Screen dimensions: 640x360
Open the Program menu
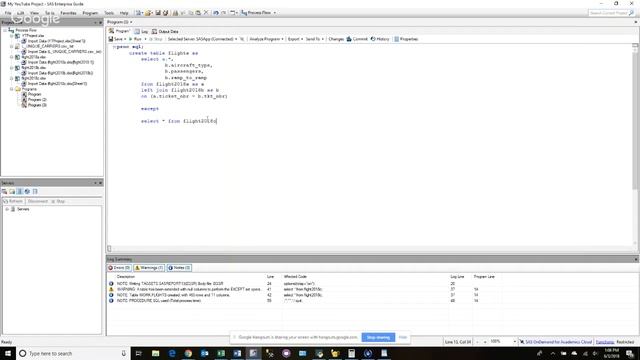[90, 13]
